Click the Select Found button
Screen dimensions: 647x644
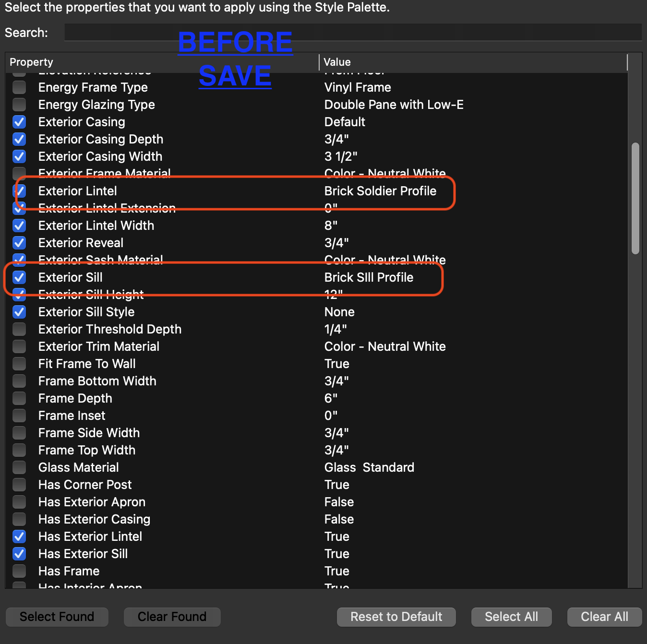click(57, 617)
